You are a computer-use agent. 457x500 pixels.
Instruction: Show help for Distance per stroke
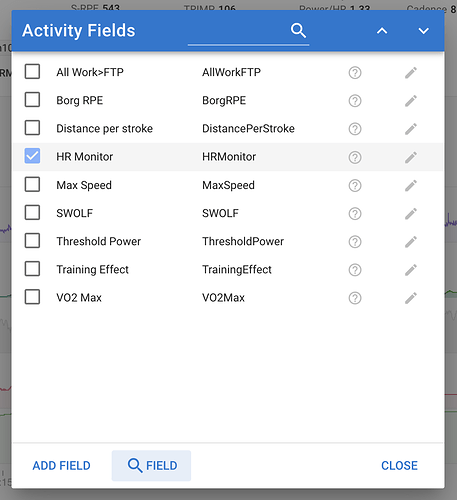point(355,129)
